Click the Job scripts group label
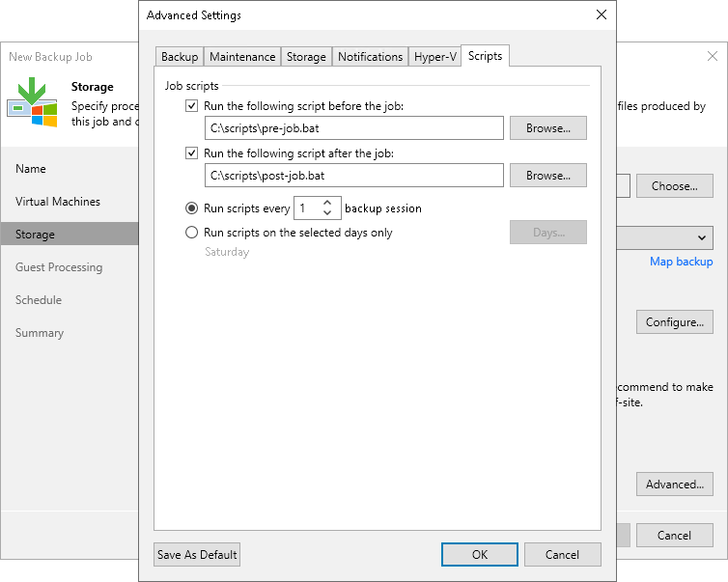Image resolution: width=728 pixels, height=582 pixels. 191,86
